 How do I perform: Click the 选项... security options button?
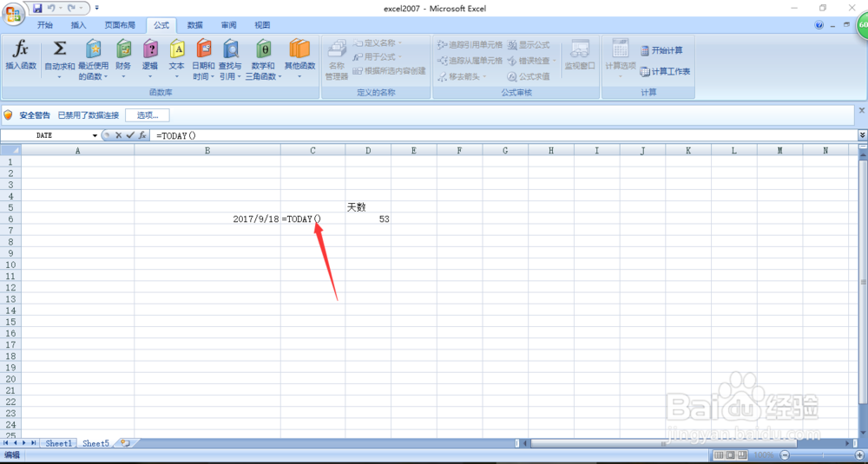click(x=148, y=115)
